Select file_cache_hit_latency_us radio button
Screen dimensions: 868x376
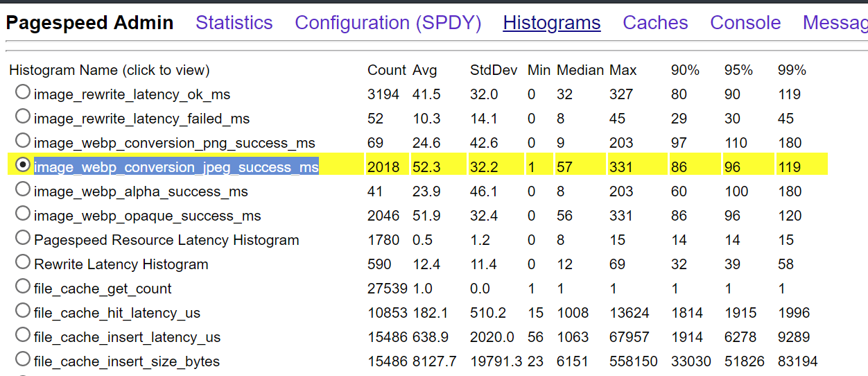click(x=23, y=310)
